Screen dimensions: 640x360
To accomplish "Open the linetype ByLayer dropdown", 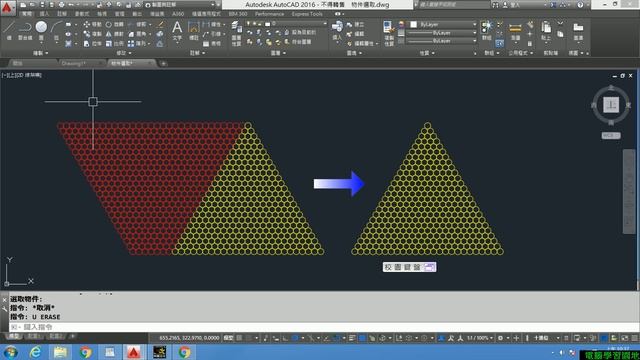I will (x=443, y=41).
